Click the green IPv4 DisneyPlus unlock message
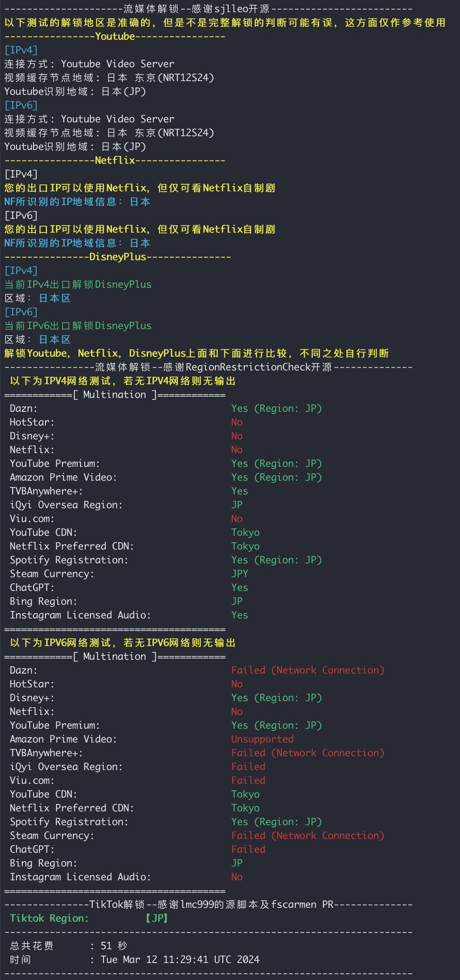Image resolution: width=460 pixels, height=980 pixels. tap(78, 285)
